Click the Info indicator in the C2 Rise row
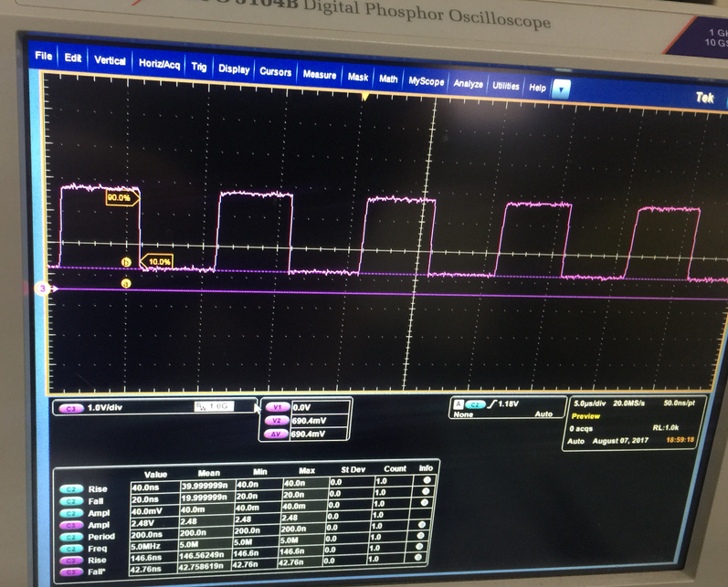The width and height of the screenshot is (728, 587). 427,480
